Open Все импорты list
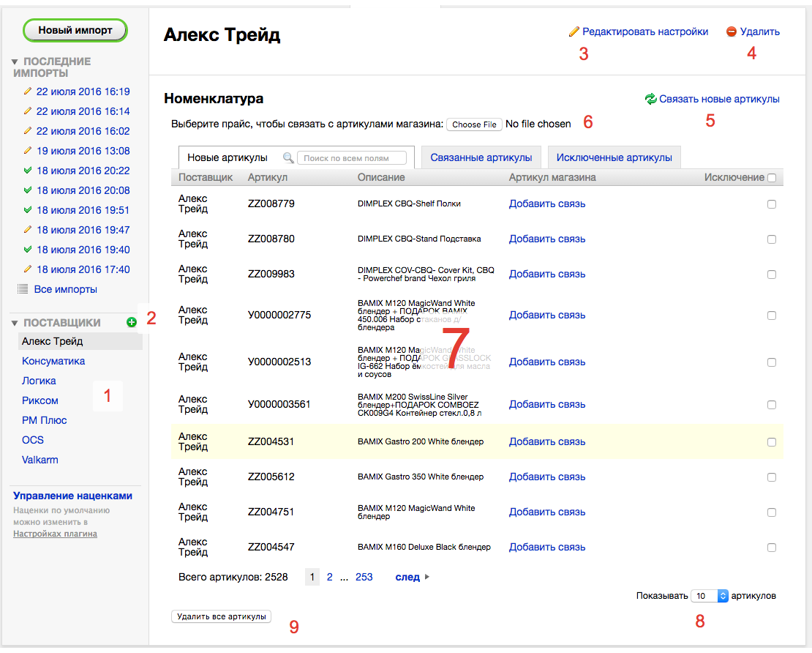Screen dimensions: 812x653 pyautogui.click(x=65, y=290)
